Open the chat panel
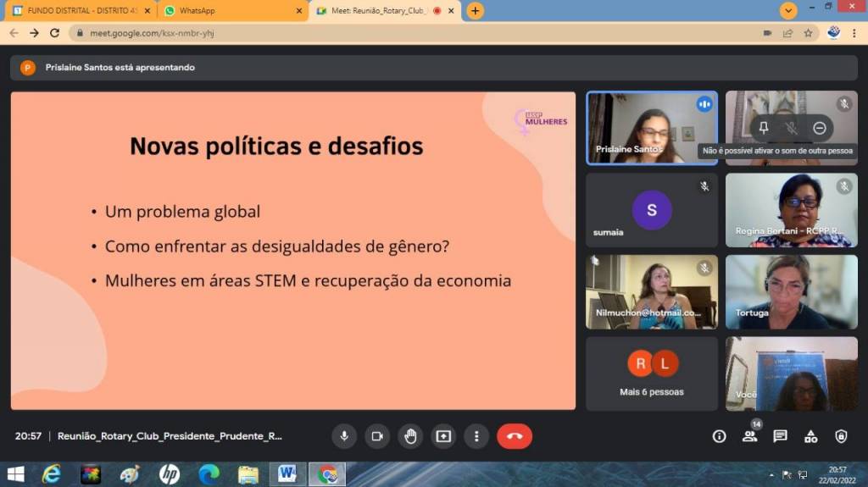Viewport: 868px width, 487px height. pos(780,436)
